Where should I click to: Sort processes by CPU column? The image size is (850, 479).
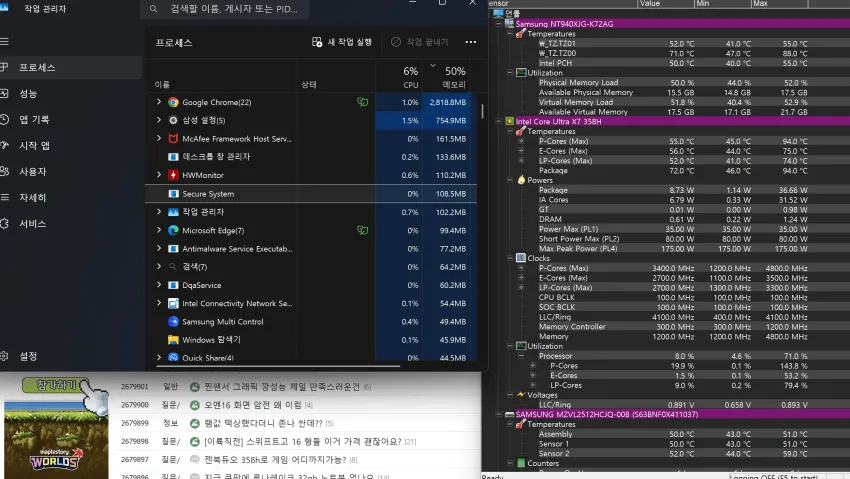point(399,76)
